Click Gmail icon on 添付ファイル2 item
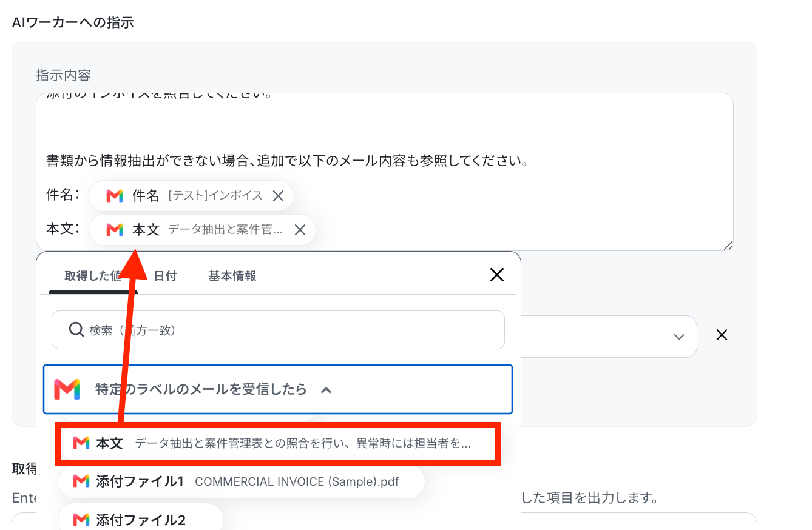This screenshot has height=530, width=812. coord(81,520)
